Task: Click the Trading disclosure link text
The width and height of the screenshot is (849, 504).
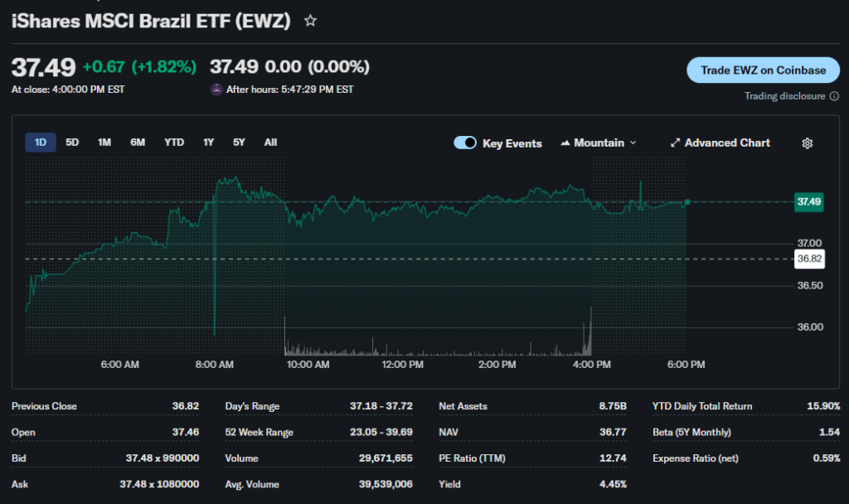Action: coord(784,96)
